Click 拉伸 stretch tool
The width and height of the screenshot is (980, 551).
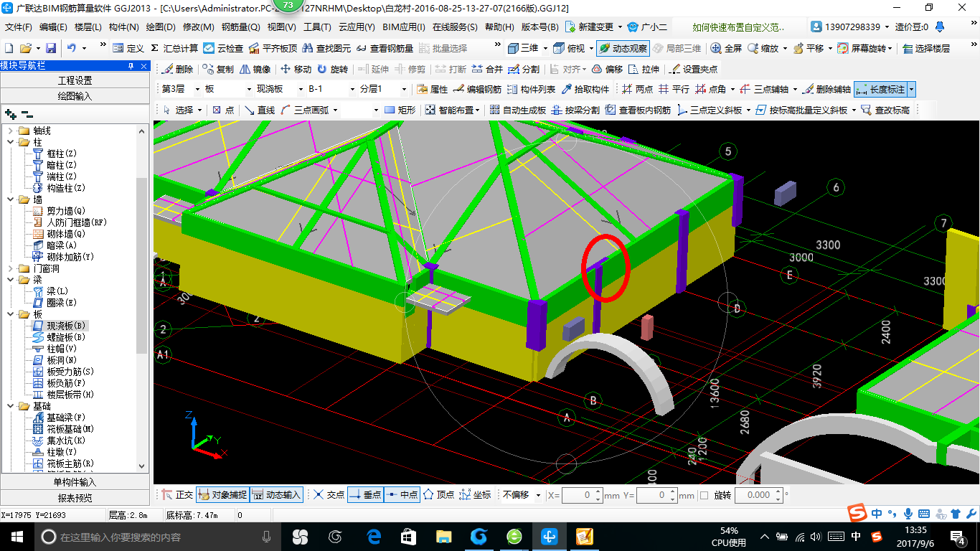tap(644, 69)
